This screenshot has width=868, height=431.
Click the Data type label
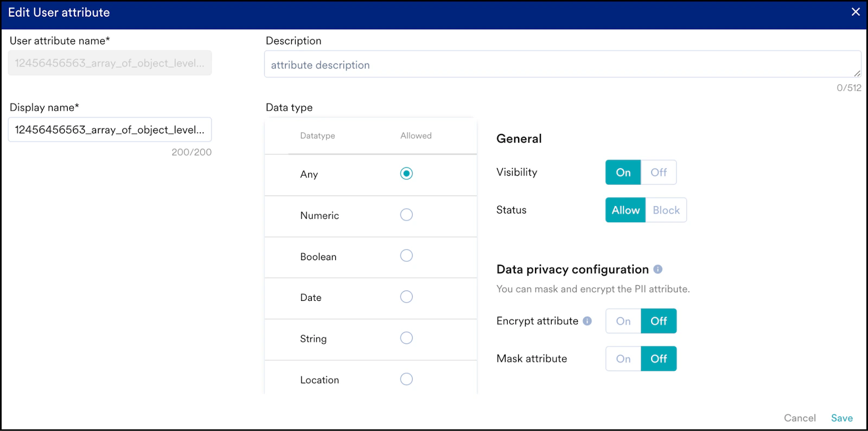(289, 107)
